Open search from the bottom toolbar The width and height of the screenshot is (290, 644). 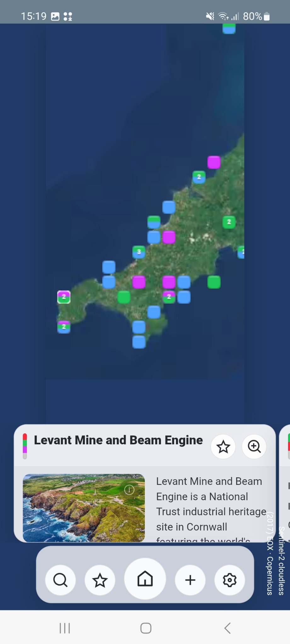tap(60, 580)
